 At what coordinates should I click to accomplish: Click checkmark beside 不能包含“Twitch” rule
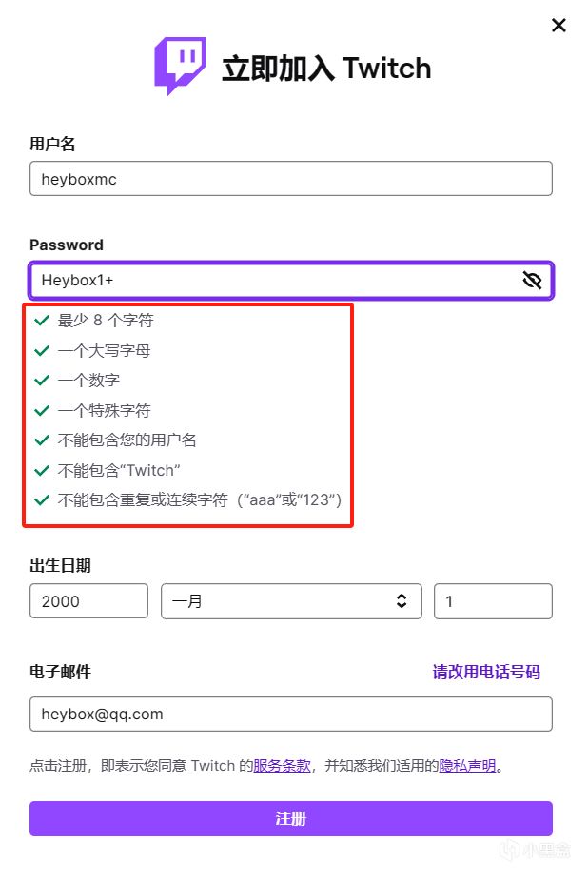(41, 470)
